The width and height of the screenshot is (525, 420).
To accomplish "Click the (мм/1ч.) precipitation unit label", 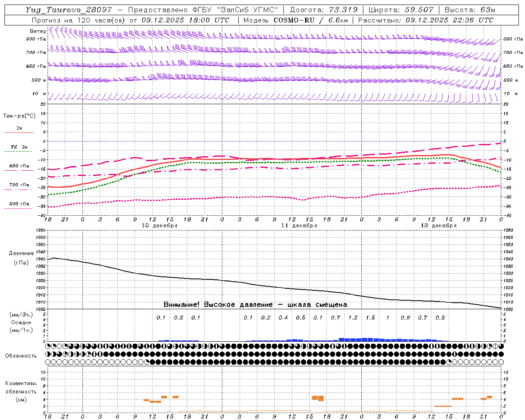I will pyautogui.click(x=21, y=330).
